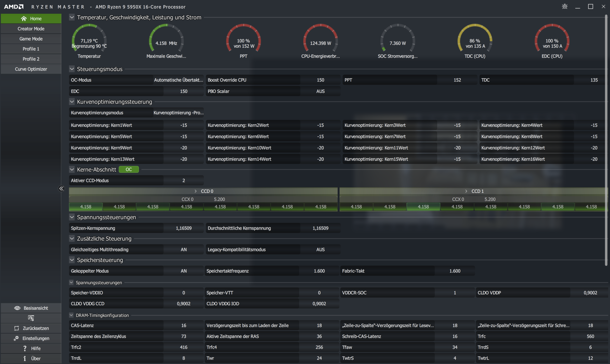
Task: Switch to Basisansicht view
Action: tap(31, 308)
